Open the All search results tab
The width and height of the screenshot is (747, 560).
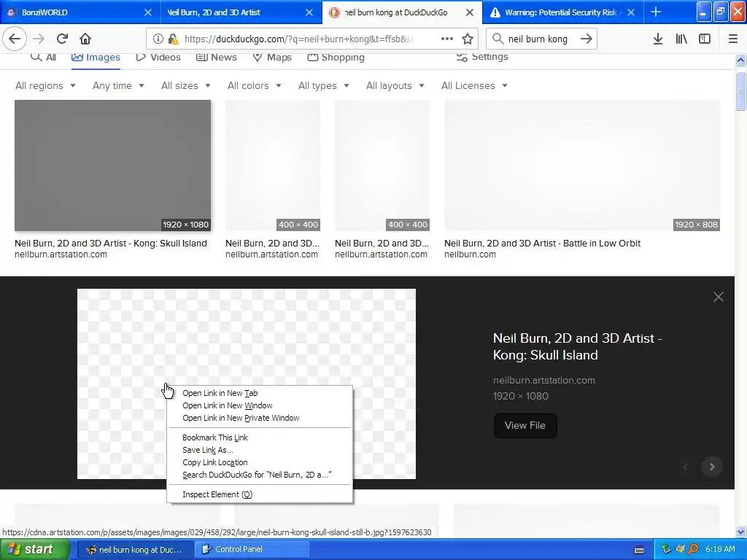(x=43, y=57)
